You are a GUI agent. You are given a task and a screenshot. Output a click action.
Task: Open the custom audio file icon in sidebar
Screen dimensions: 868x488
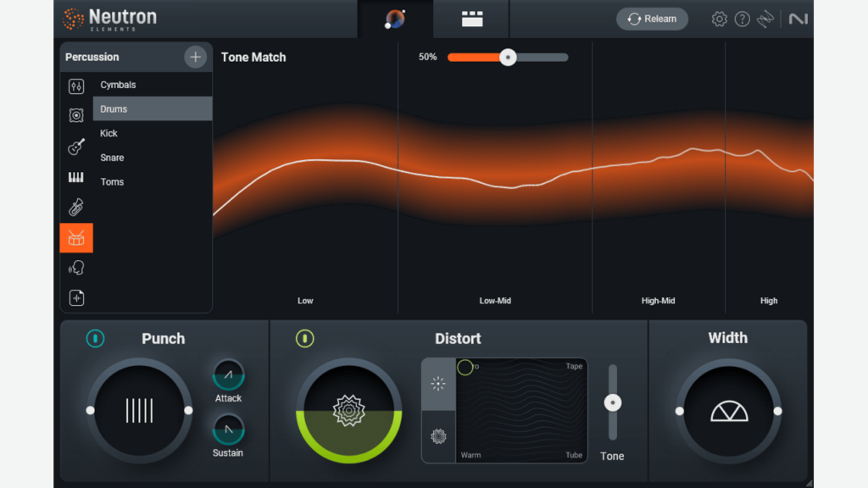[76, 297]
